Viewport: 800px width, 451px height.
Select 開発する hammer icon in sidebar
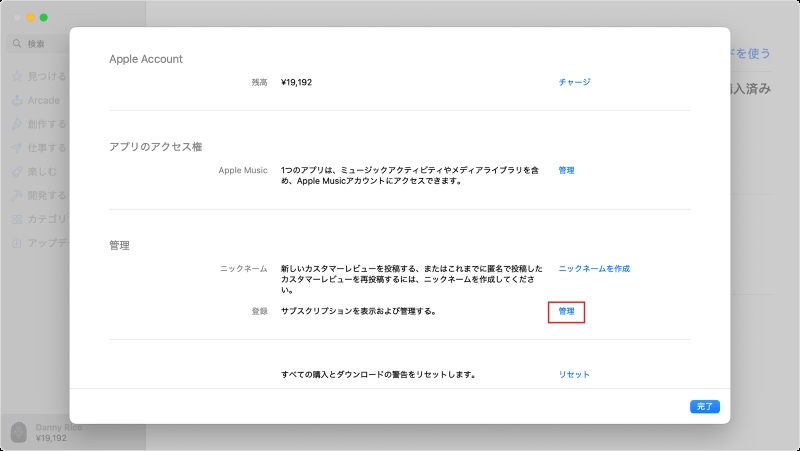coord(17,195)
